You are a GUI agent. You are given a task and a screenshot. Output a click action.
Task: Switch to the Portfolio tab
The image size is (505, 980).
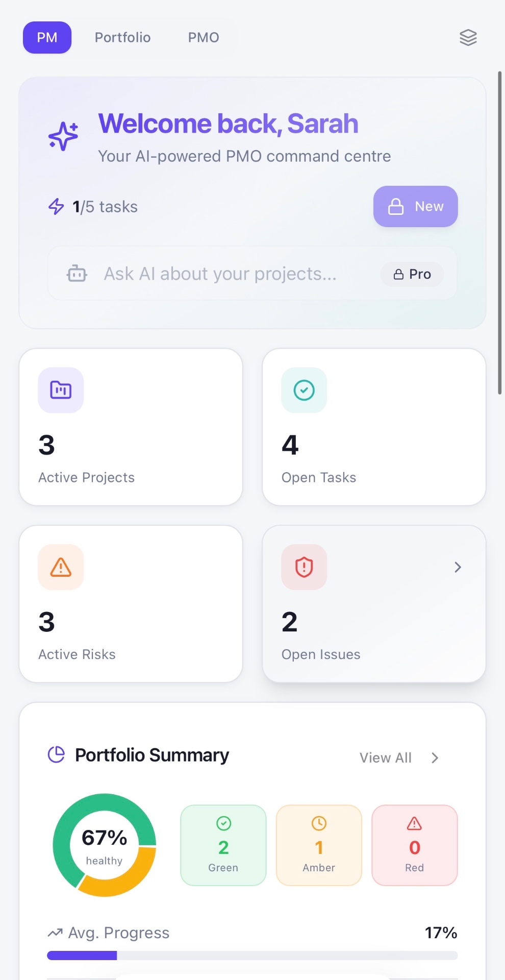pyautogui.click(x=122, y=37)
